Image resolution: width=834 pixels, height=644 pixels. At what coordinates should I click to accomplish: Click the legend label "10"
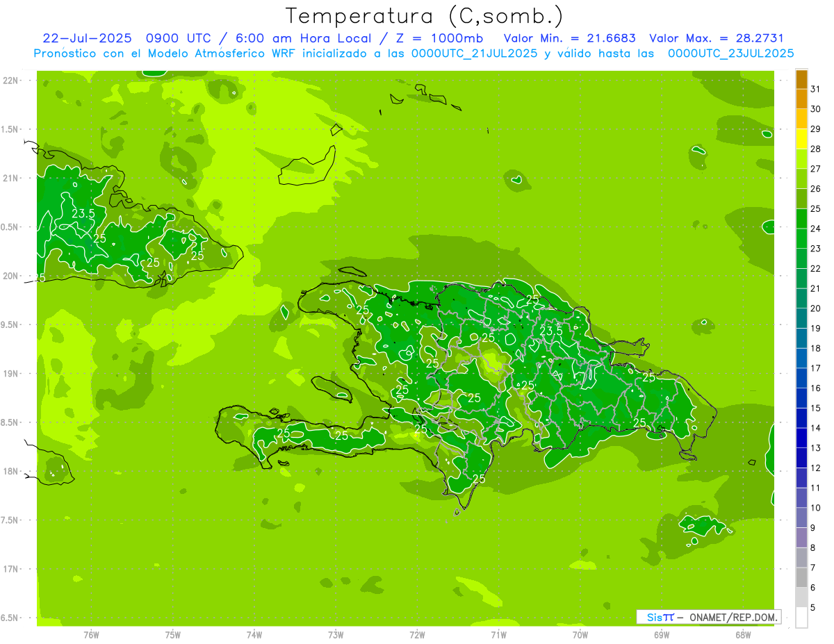815,508
